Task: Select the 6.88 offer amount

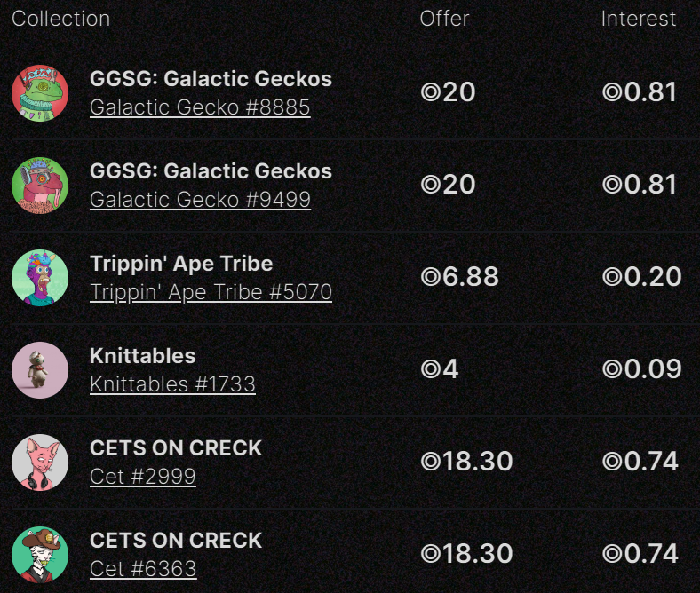Action: coord(459,277)
